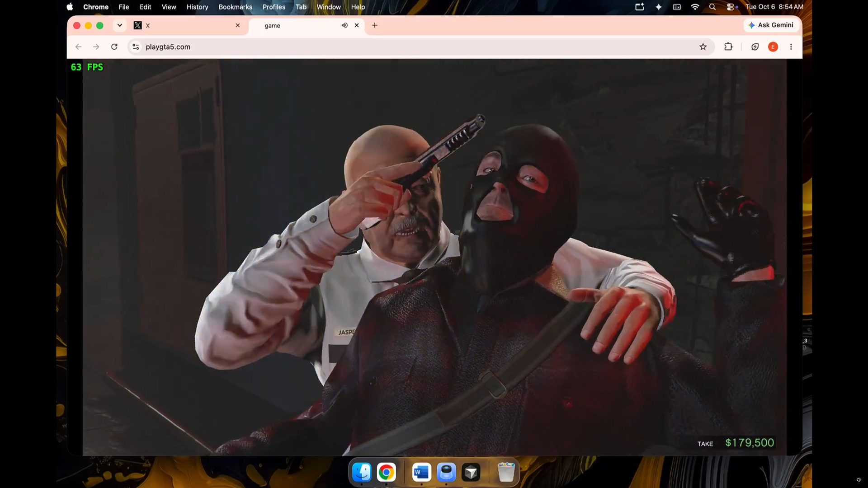Open Finder from the dock
Viewport: 868px width, 488px height.
click(x=362, y=473)
